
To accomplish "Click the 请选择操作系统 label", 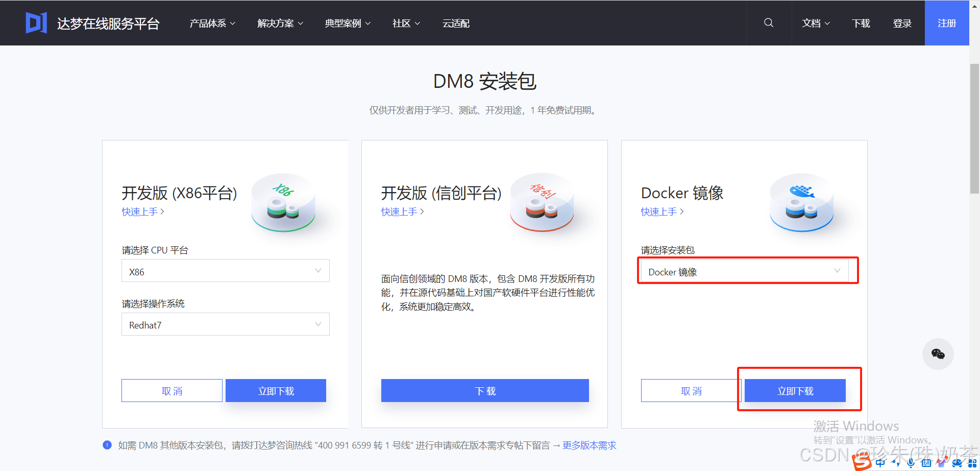I will click(153, 304).
